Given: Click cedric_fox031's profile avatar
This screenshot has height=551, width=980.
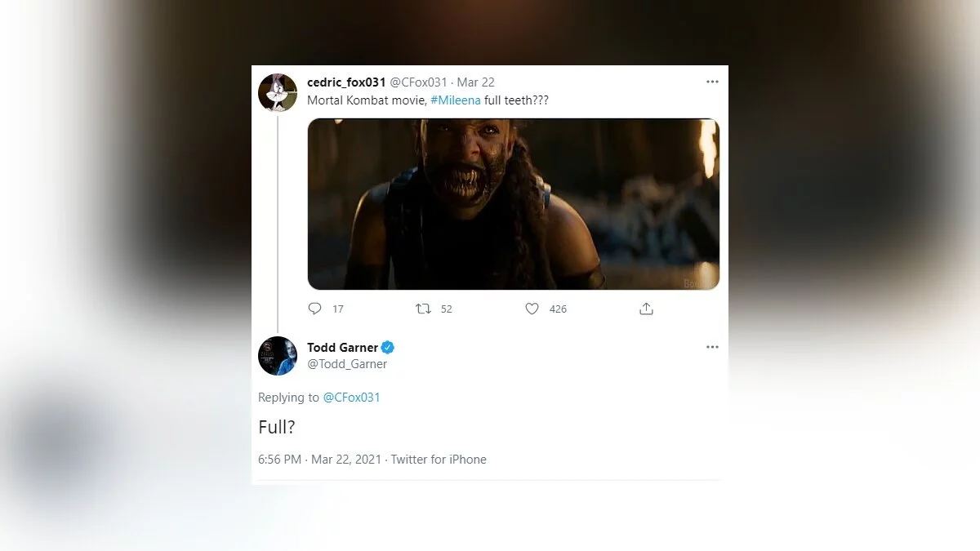Looking at the screenshot, I should [278, 92].
